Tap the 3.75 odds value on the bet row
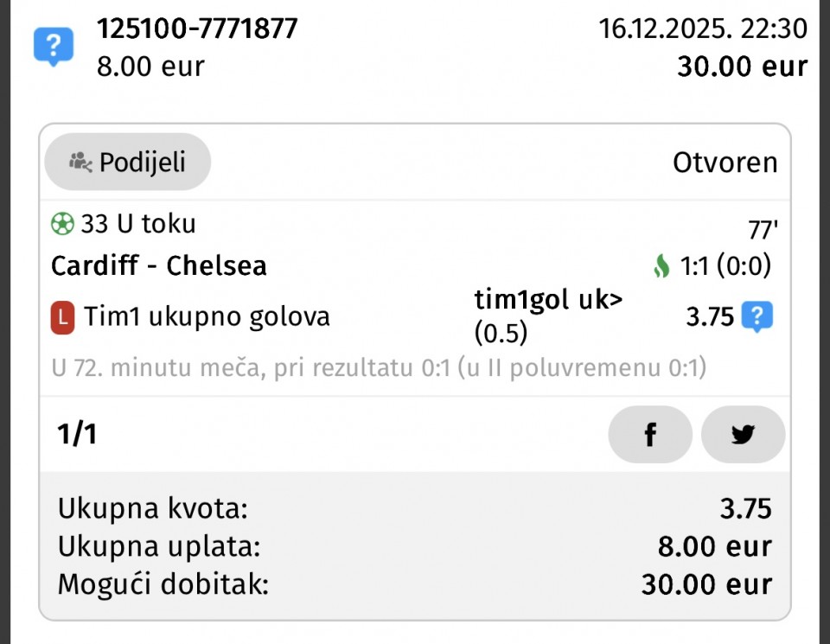Viewport: 830px width, 644px height. coord(710,317)
